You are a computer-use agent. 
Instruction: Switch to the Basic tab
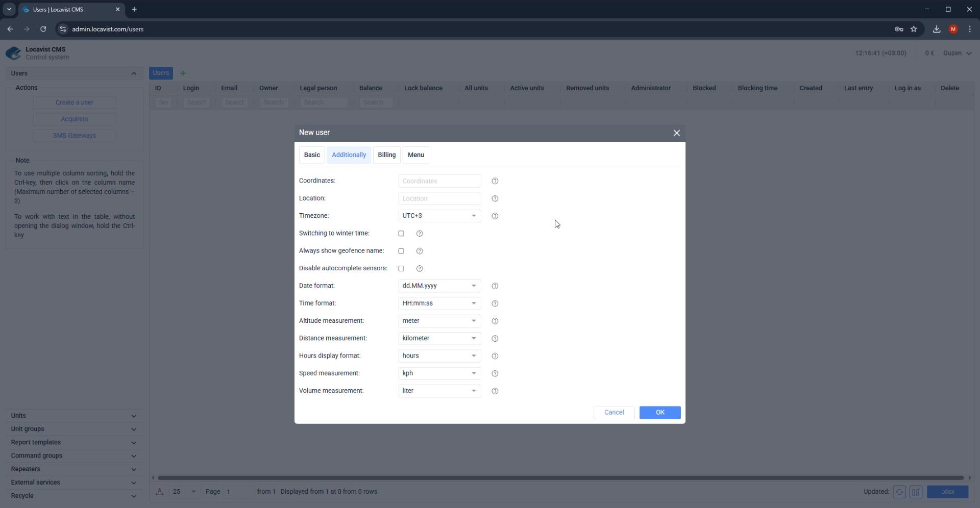pyautogui.click(x=312, y=155)
